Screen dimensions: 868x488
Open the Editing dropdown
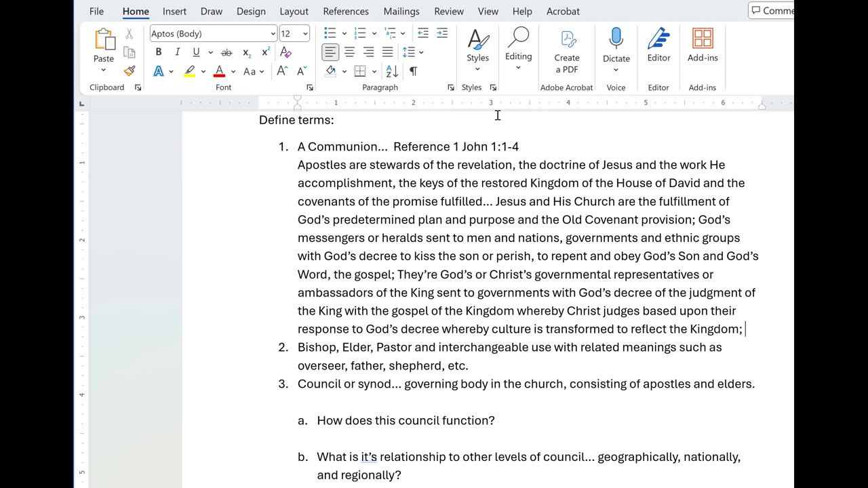tap(518, 49)
